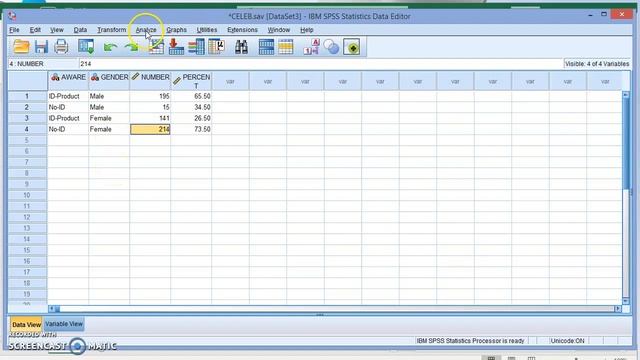Click the yellow grid toolbar icon
This screenshot has width=640, height=360.
coord(286,47)
